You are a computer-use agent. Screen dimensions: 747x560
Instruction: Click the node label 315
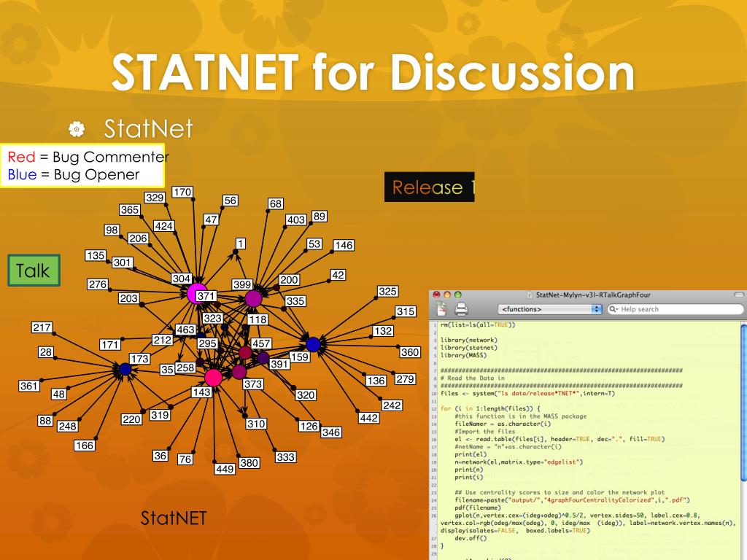[406, 311]
